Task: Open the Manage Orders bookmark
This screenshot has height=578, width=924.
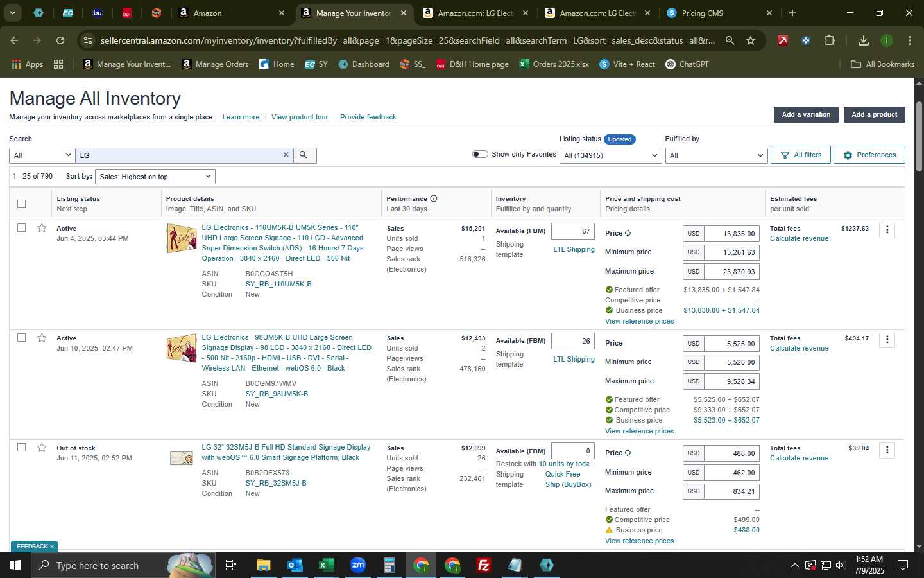Action: (215, 64)
